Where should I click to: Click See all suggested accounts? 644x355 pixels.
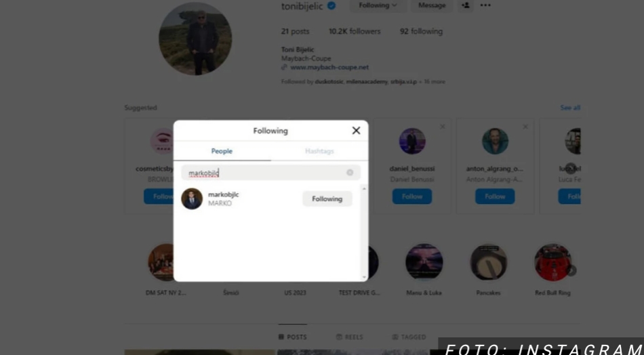click(570, 108)
